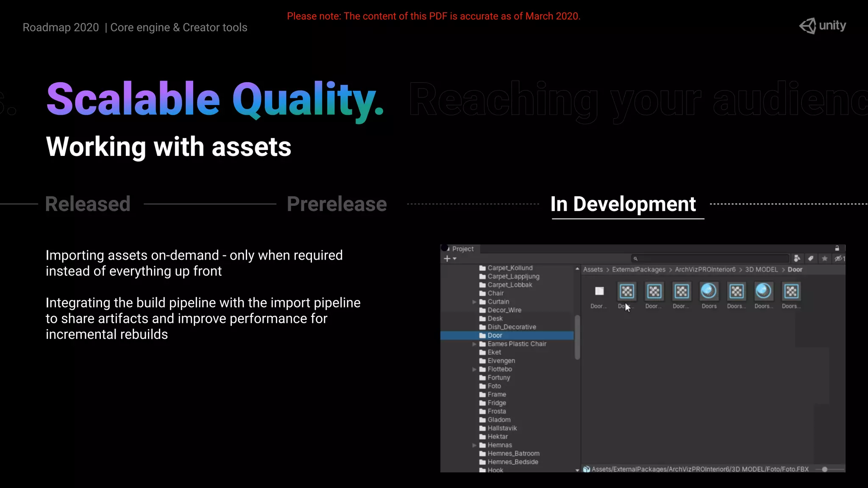Click the 3D MODEL breadcrumb
This screenshot has width=868, height=488.
point(762,269)
